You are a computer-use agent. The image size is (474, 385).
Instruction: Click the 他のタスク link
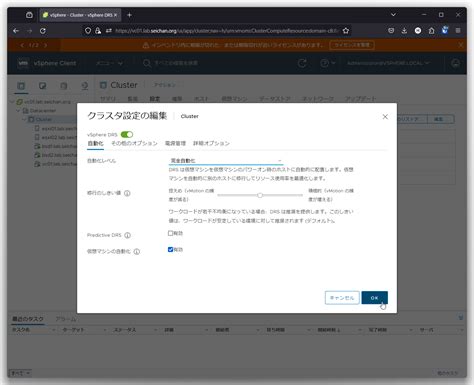pyautogui.click(x=448, y=373)
